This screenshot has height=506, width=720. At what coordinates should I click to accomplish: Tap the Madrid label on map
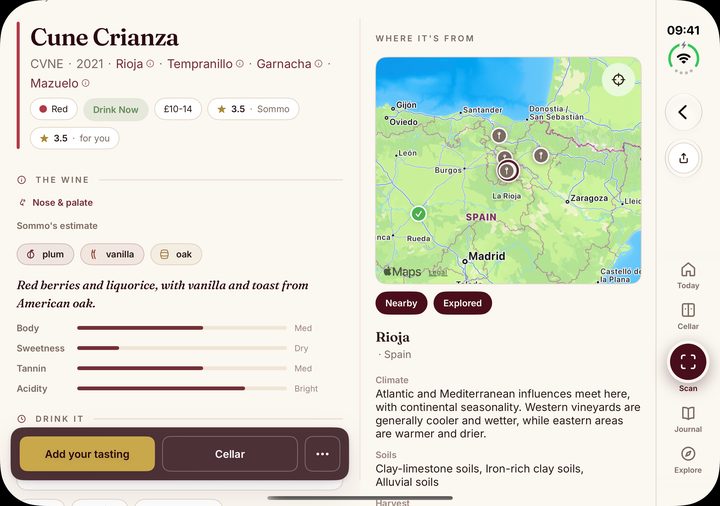[487, 256]
